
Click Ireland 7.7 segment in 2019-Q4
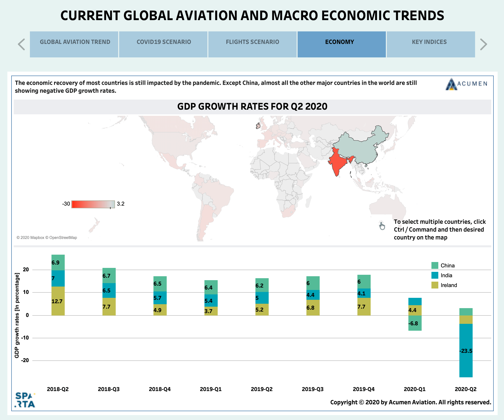[364, 306]
